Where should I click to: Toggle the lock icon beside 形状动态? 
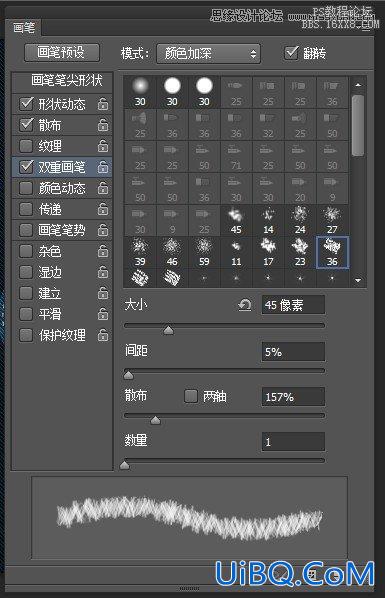coord(103,104)
